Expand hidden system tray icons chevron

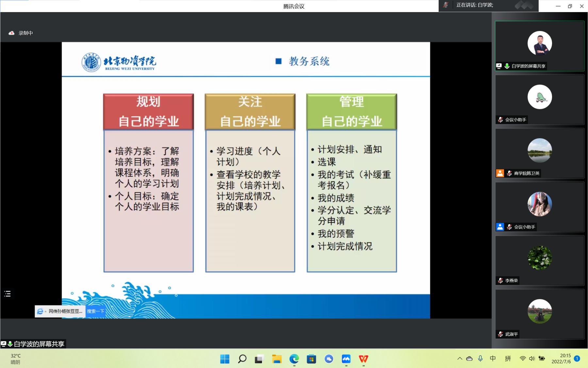(460, 359)
